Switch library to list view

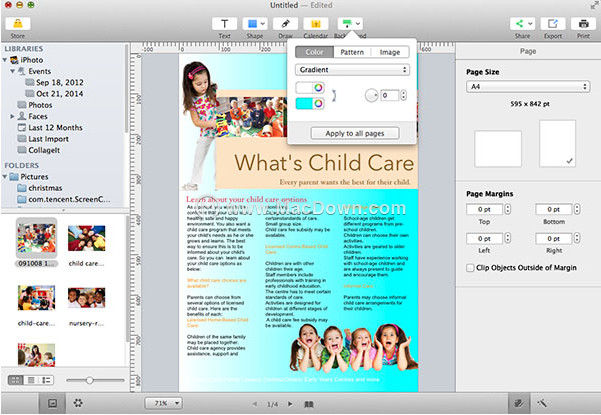(x=31, y=380)
